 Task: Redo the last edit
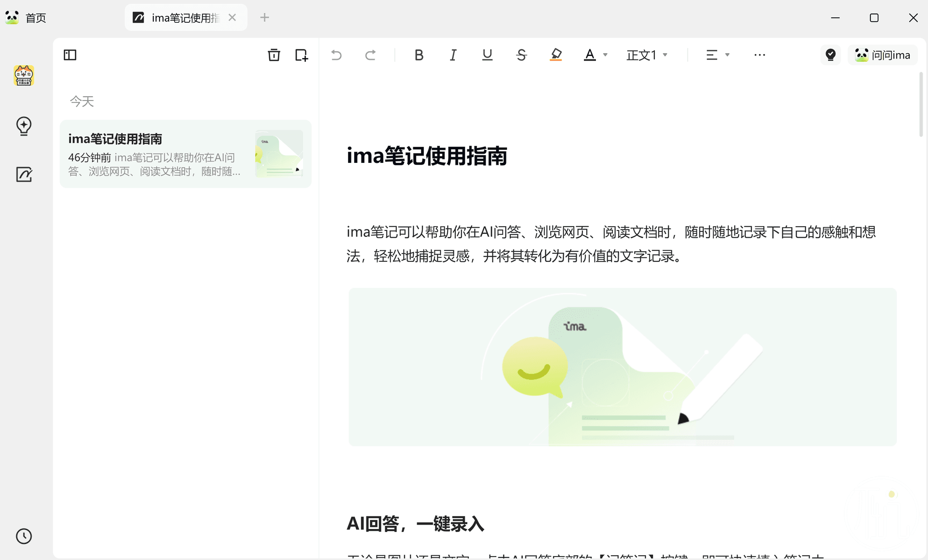click(x=370, y=55)
